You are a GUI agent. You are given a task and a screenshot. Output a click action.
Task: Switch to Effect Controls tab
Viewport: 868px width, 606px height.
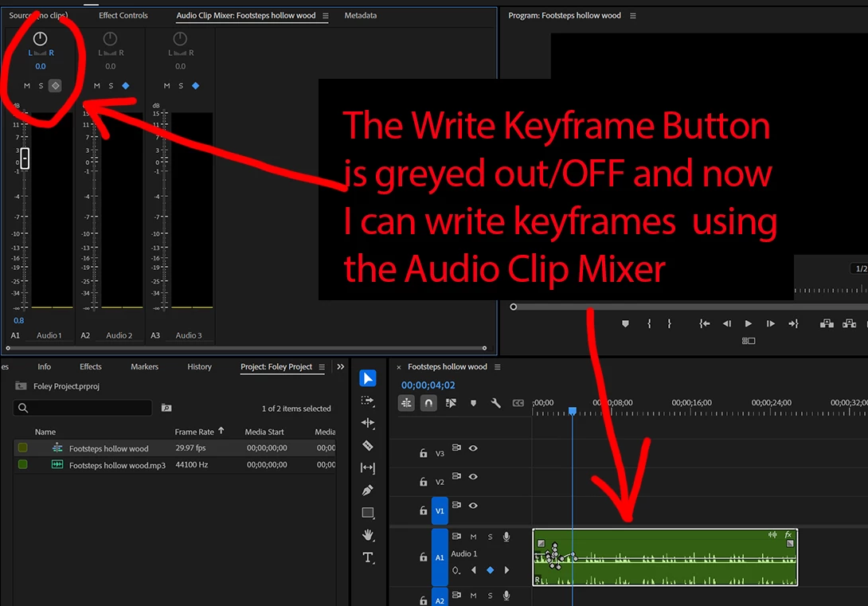(123, 15)
